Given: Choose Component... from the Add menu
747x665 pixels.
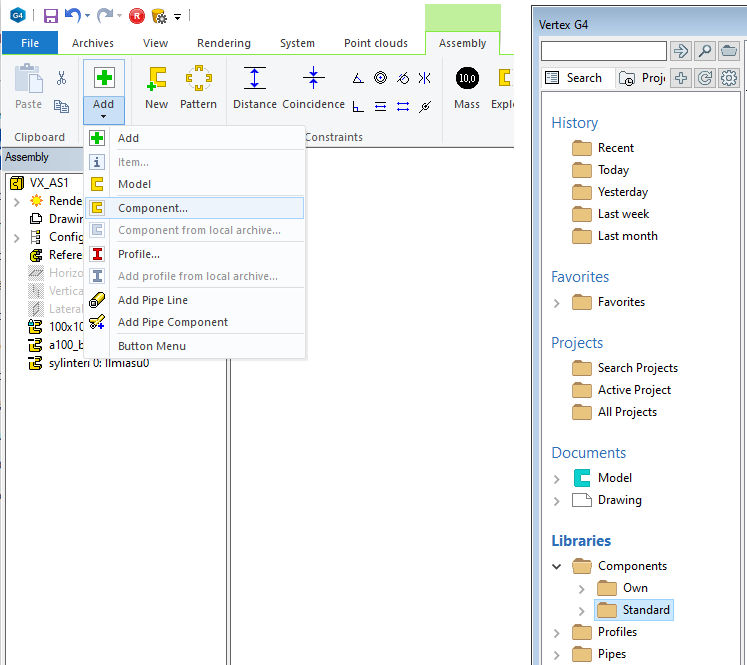Looking at the screenshot, I should coord(152,208).
